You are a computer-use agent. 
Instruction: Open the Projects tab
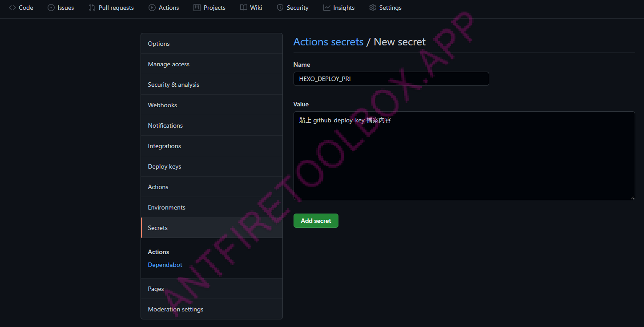click(x=209, y=8)
